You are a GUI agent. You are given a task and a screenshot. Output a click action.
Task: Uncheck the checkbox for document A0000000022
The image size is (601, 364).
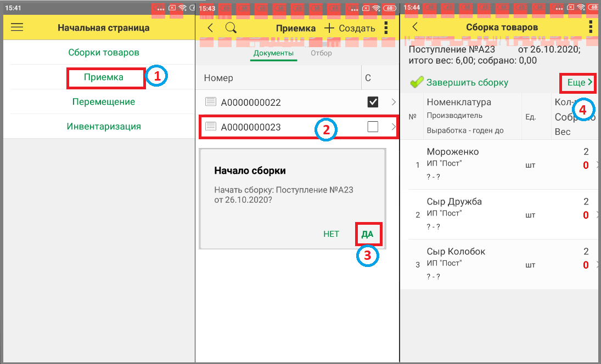click(x=373, y=102)
